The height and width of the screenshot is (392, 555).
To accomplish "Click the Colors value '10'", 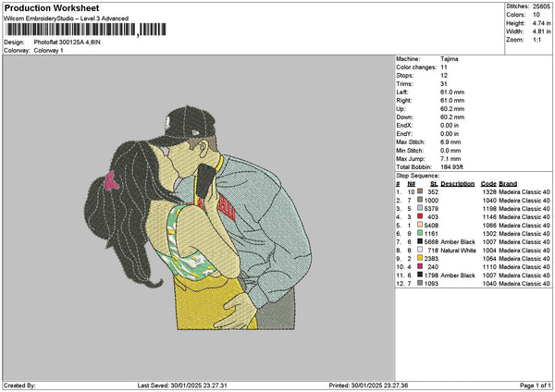I will 536,15.
